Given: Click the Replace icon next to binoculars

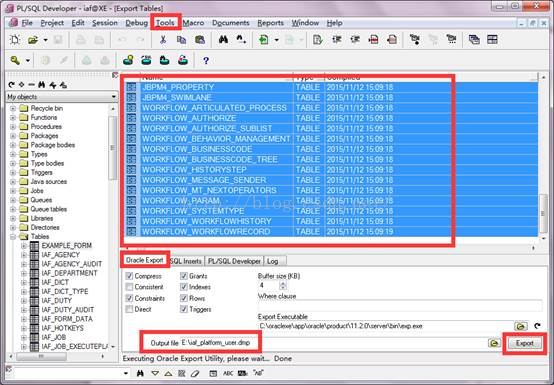Looking at the screenshot, I should [241, 40].
